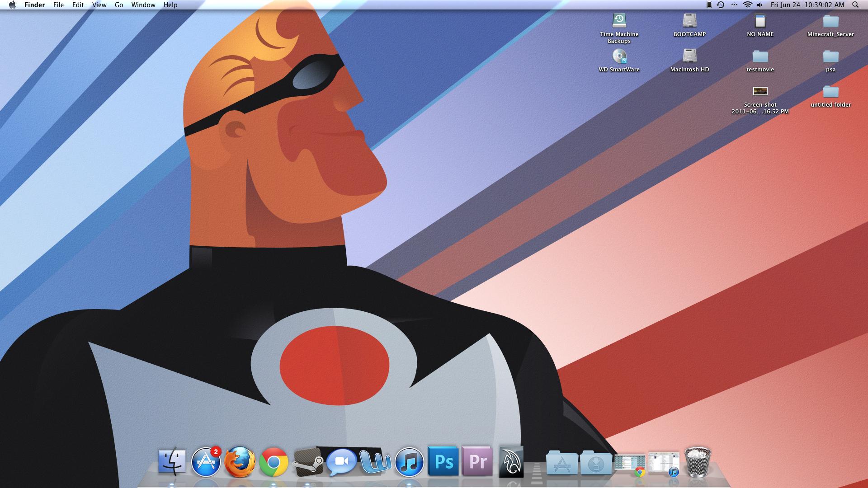Select the Screen shot file thumbnail on the desktop
This screenshot has height=488, width=868.
point(760,91)
